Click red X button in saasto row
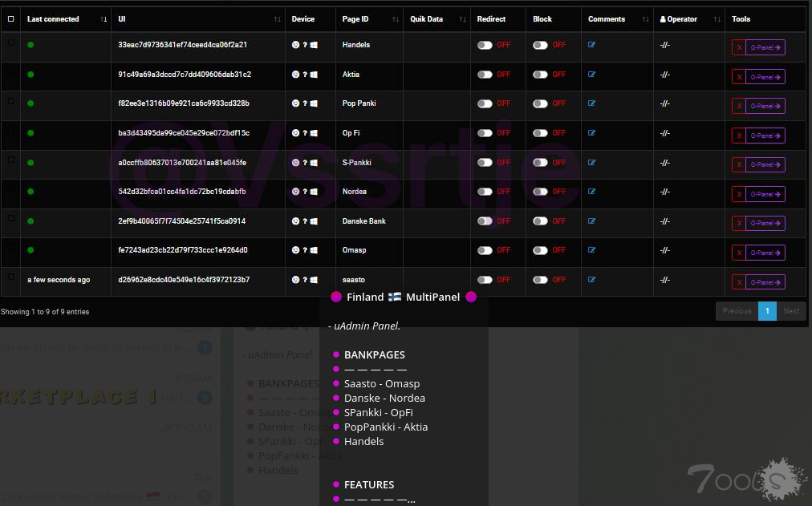Viewport: 812px width, 506px height. 739,282
